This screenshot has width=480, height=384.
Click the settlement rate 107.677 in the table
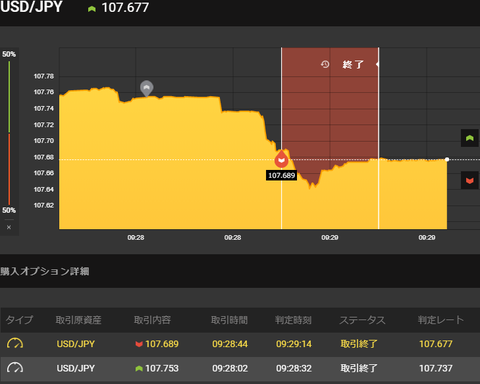(x=436, y=344)
